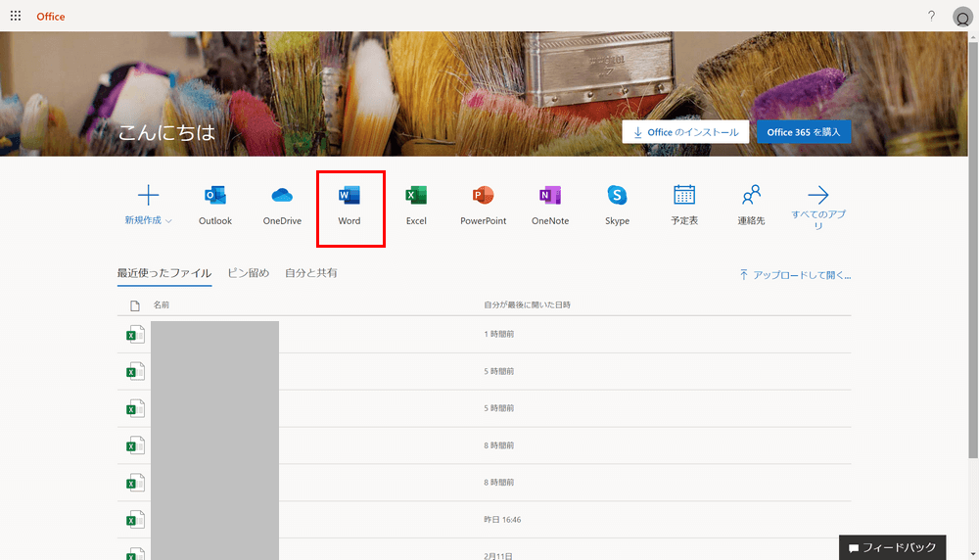Screen dimensions: 979x560
Task: Show すべてのアプリ arrow
Action: tap(817, 195)
